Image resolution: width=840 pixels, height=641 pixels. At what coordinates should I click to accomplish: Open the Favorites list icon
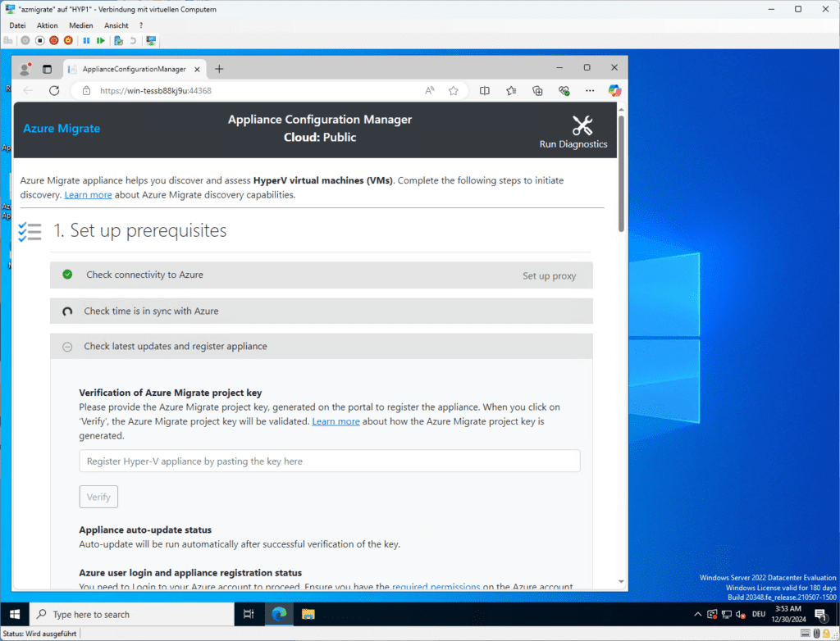click(x=511, y=90)
